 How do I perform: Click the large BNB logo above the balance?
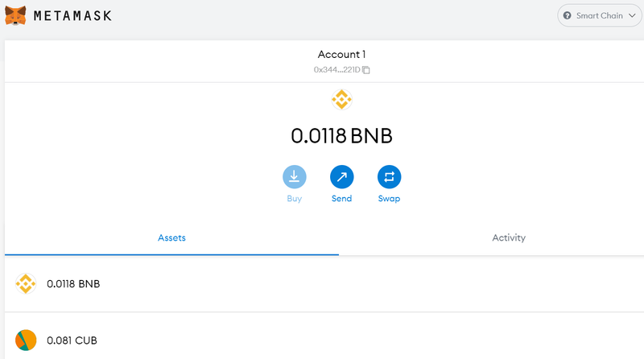pyautogui.click(x=341, y=100)
